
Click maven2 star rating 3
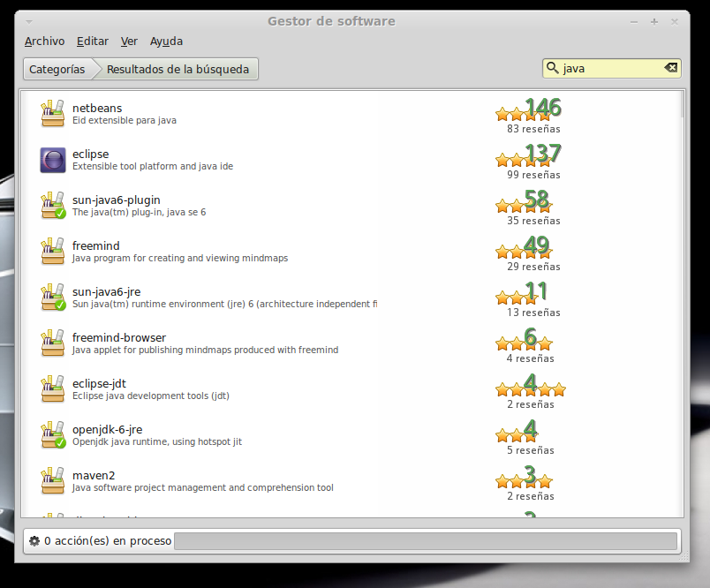tap(524, 476)
